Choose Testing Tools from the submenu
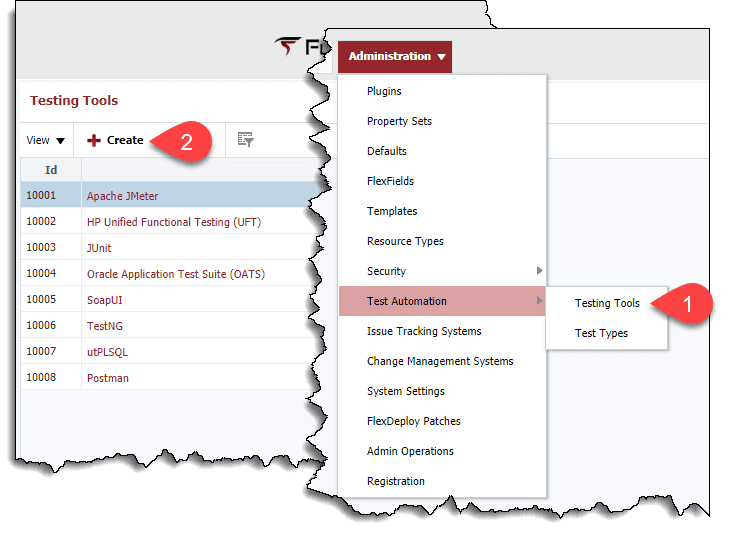The image size is (737, 553). click(x=607, y=304)
